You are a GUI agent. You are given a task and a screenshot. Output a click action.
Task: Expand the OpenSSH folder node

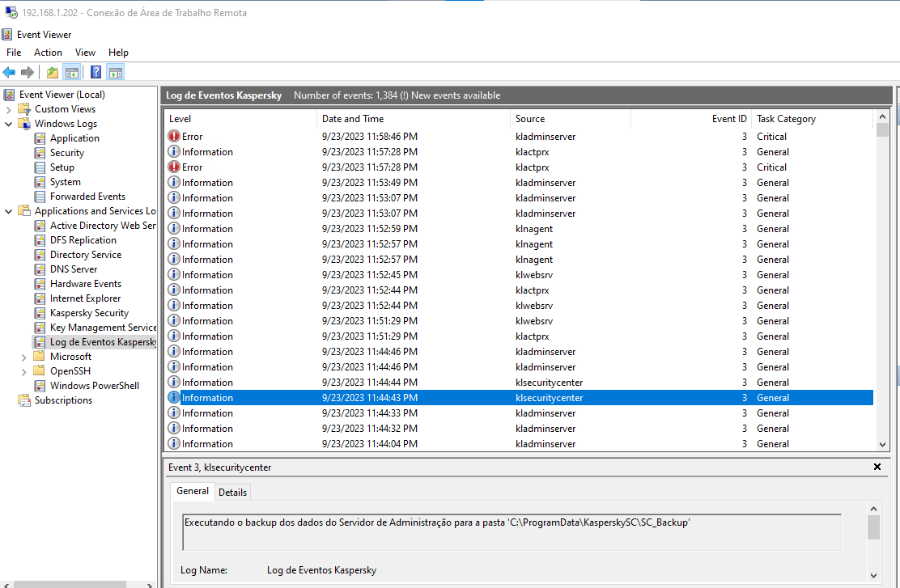pyautogui.click(x=24, y=371)
